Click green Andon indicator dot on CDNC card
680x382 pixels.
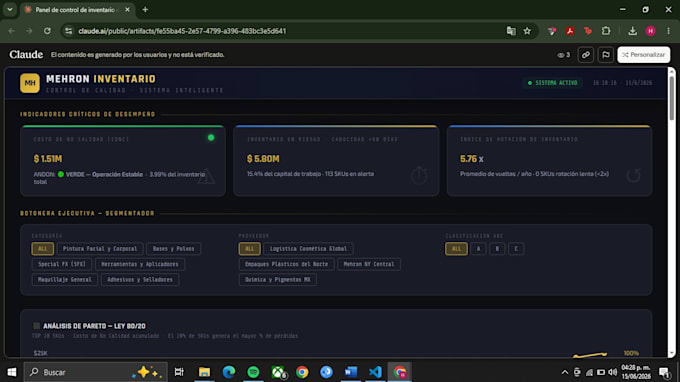pos(211,137)
